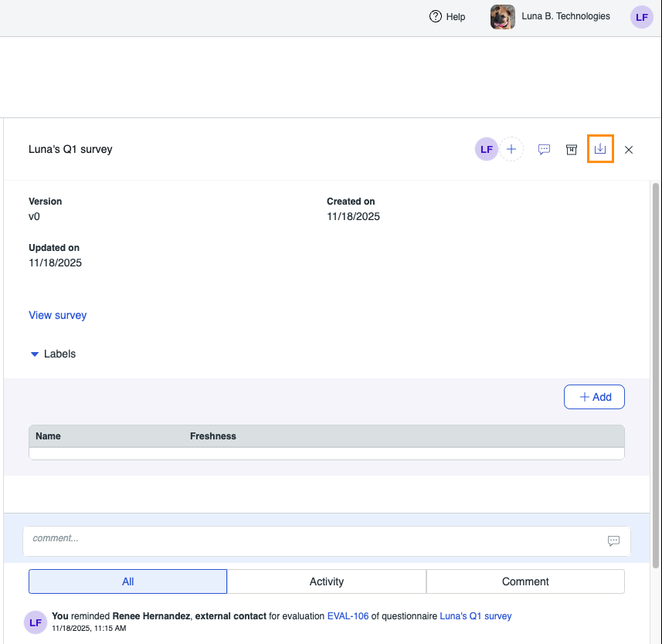
Task: Show the All feed tab
Action: pos(128,581)
